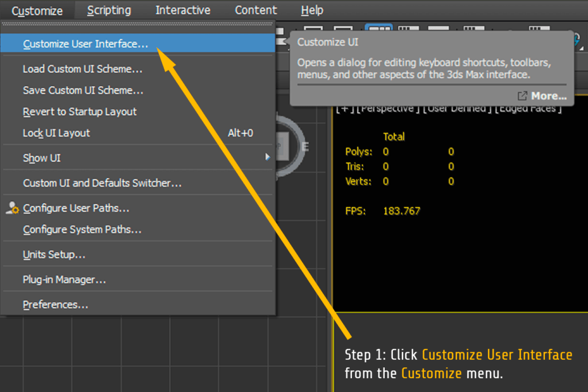Click the Total column header in statistics
Screen dimensions: 588x392
tap(394, 137)
